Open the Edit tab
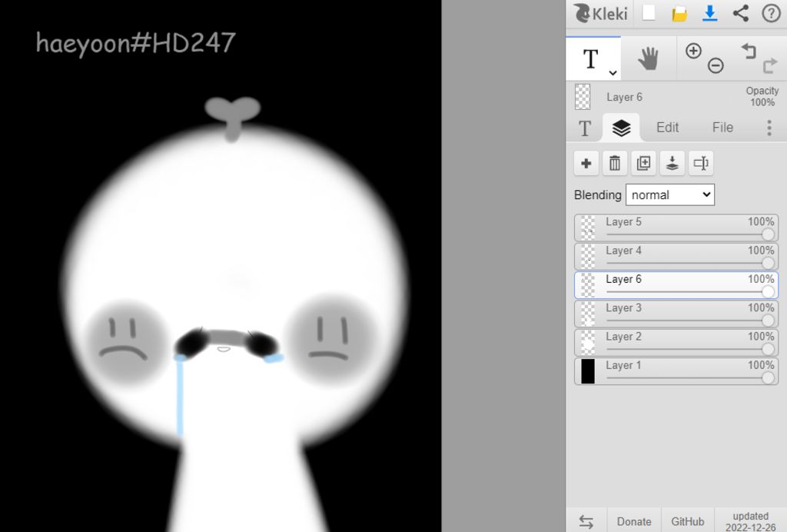 coord(668,128)
